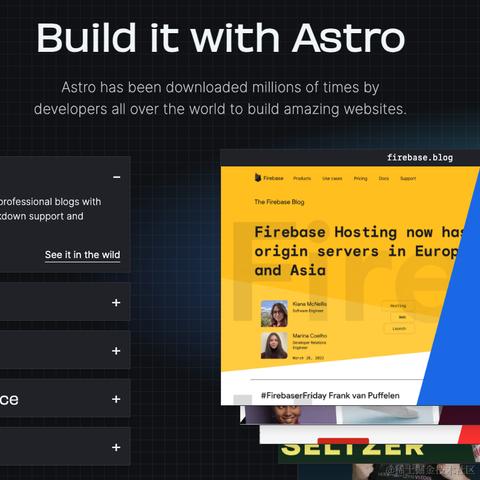480x480 pixels.
Task: Click the Firebase flame logo in the preview
Action: (x=258, y=178)
